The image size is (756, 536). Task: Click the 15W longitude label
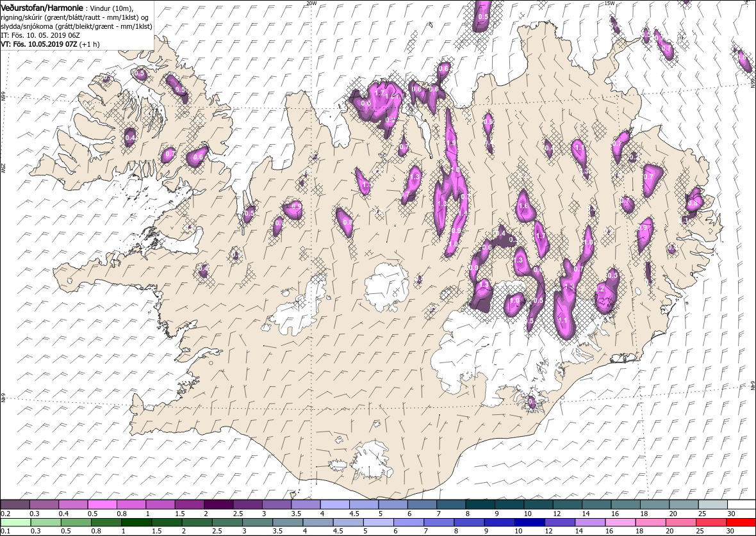coord(609,3)
